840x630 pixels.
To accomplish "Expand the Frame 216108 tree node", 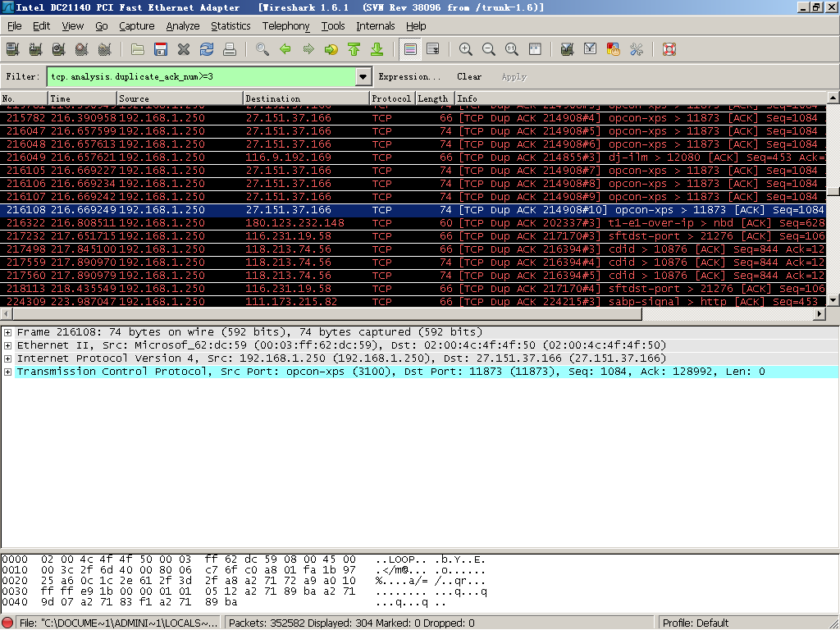I will click(x=8, y=332).
